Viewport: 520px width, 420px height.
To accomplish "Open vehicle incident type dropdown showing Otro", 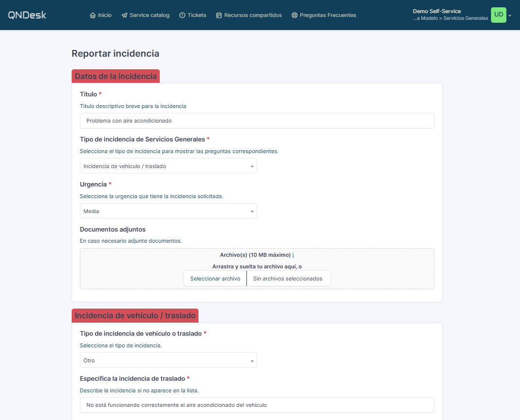I will (168, 360).
